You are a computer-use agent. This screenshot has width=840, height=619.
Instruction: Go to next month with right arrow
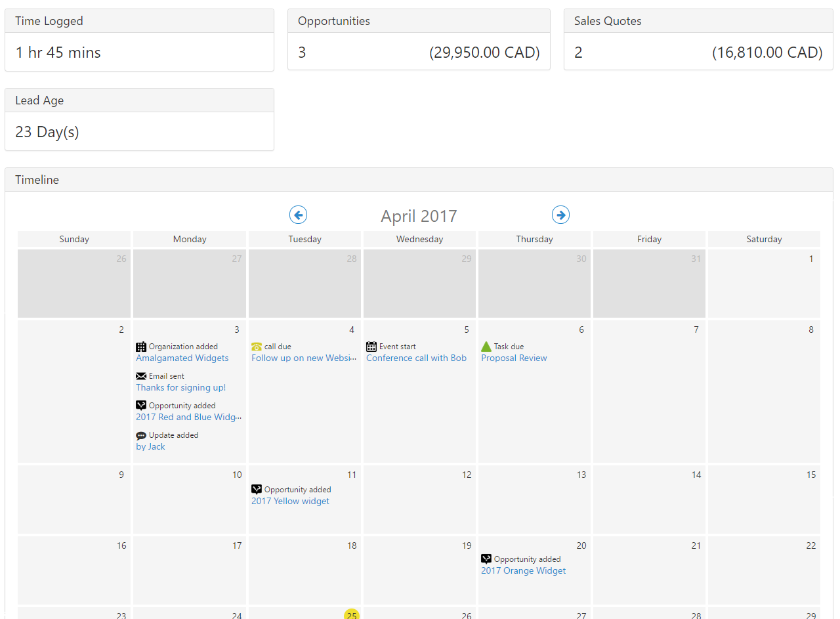tap(560, 215)
